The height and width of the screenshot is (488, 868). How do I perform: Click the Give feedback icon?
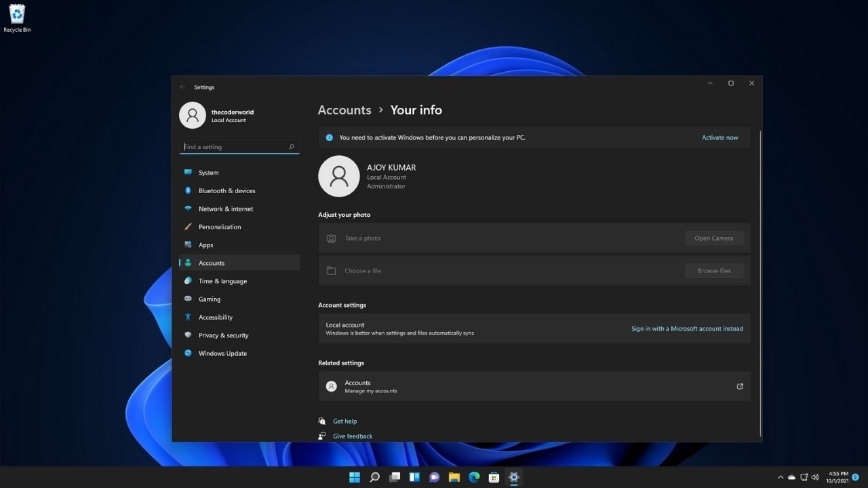[322, 436]
